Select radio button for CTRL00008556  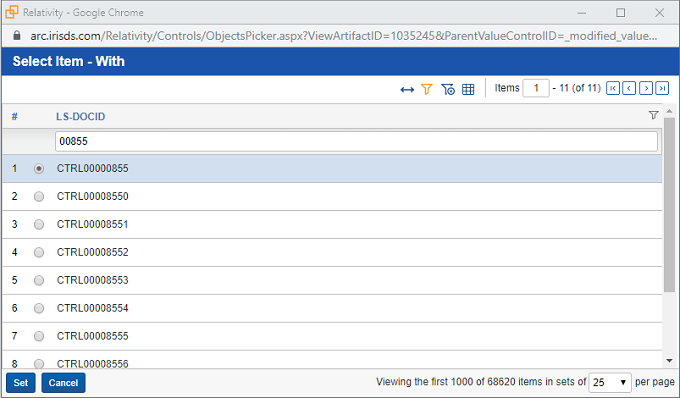tap(39, 363)
